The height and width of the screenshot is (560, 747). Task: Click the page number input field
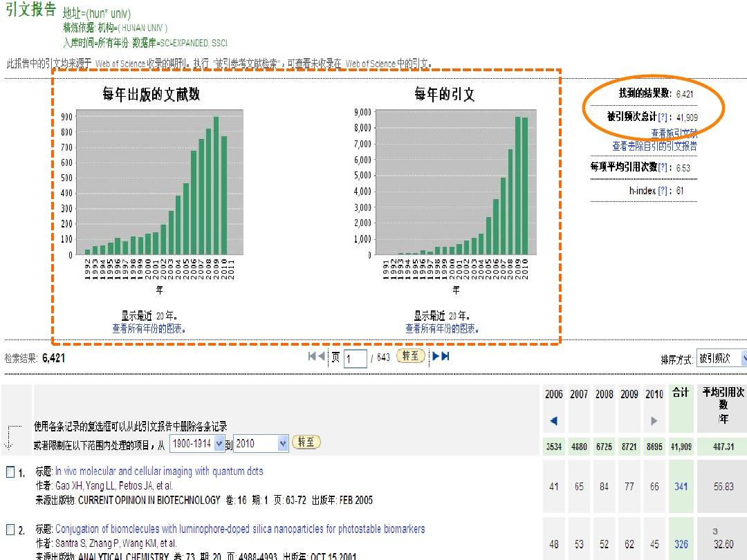point(355,358)
